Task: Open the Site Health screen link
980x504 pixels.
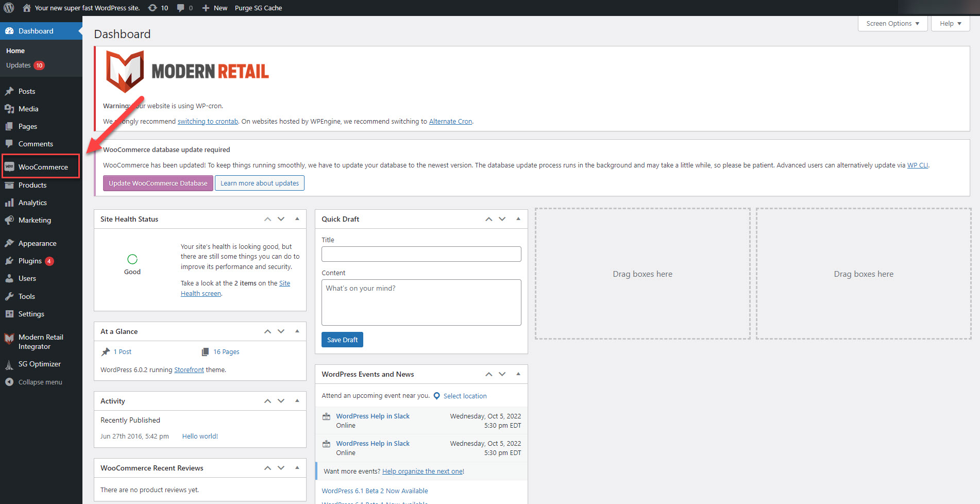Action: click(235, 289)
